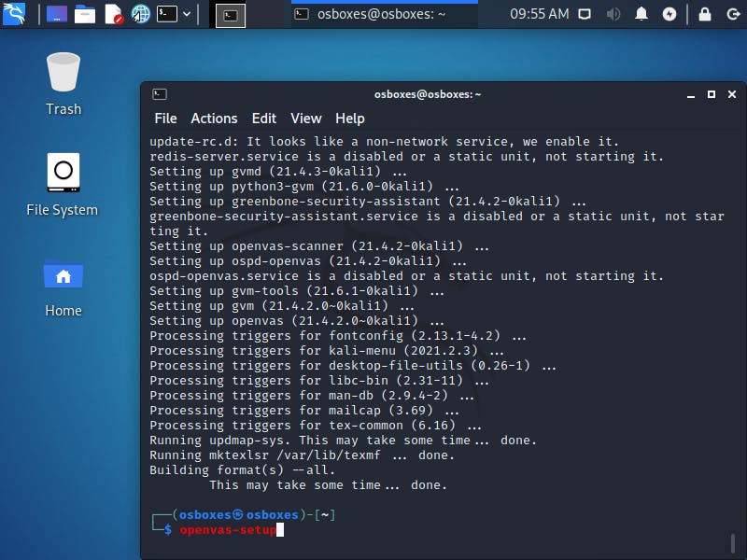Launch the web browser globe icon
The image size is (747, 560).
pos(141,14)
